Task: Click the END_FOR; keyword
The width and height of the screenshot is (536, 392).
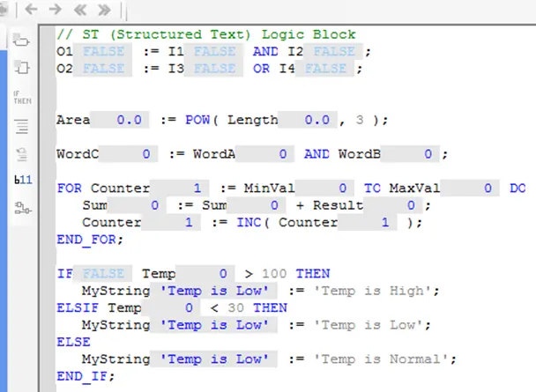Action: (x=90, y=240)
